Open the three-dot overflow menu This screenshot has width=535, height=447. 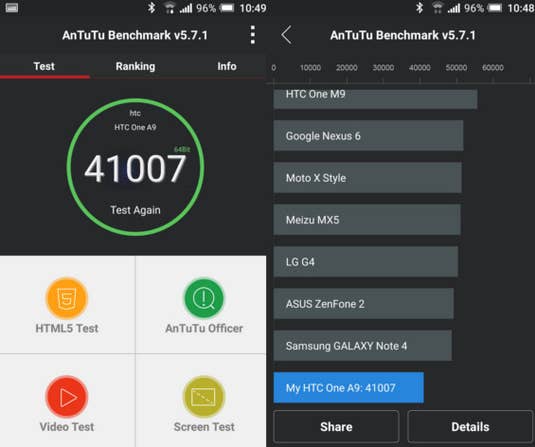coord(252,35)
